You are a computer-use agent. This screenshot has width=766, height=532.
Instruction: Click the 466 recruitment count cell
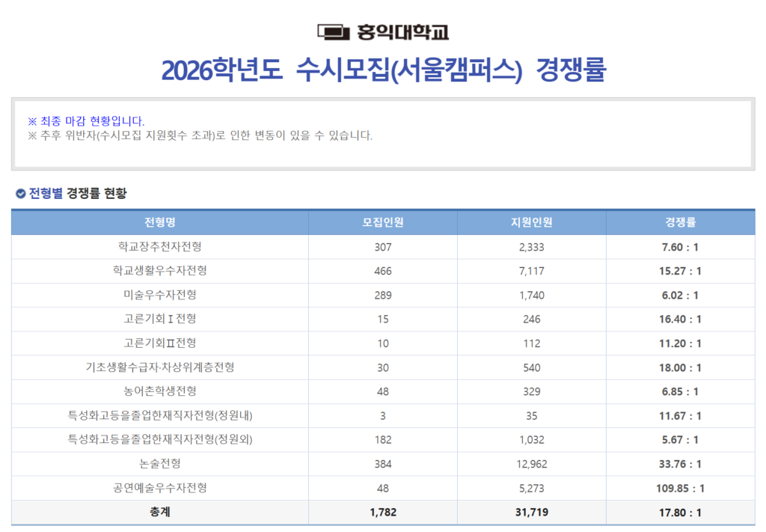[x=383, y=271]
